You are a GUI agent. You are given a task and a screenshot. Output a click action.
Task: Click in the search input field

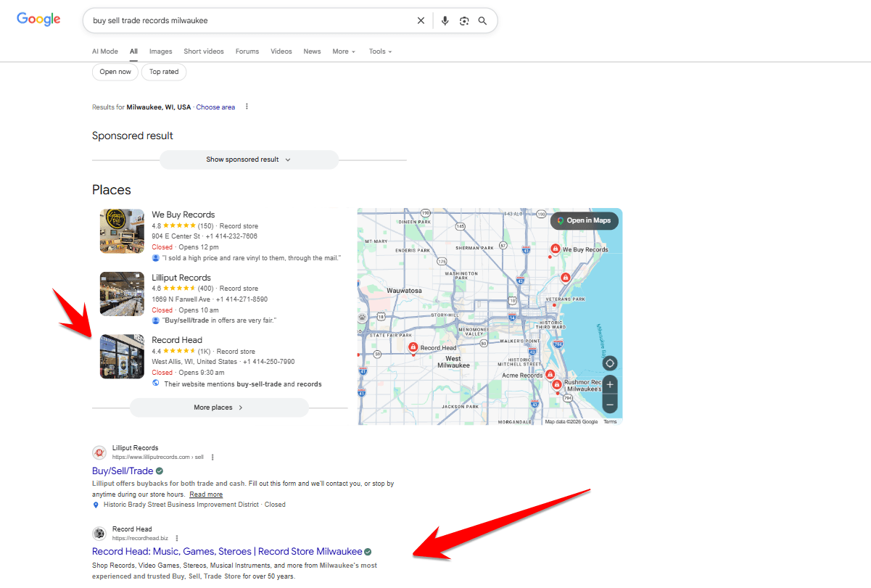tap(250, 21)
